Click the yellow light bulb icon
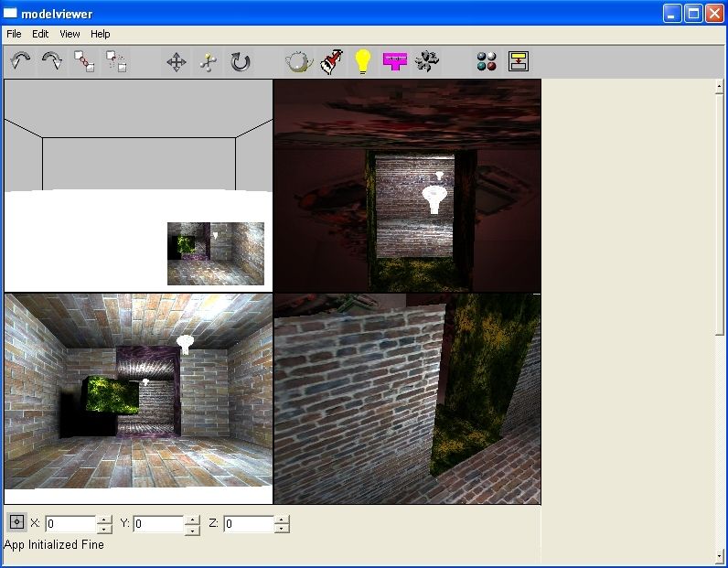 point(363,61)
